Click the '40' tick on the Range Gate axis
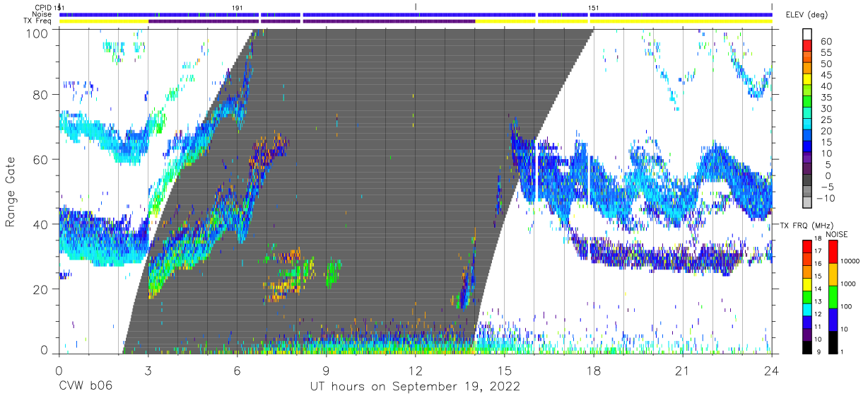Viewport: 868px width, 401px height. pos(40,224)
